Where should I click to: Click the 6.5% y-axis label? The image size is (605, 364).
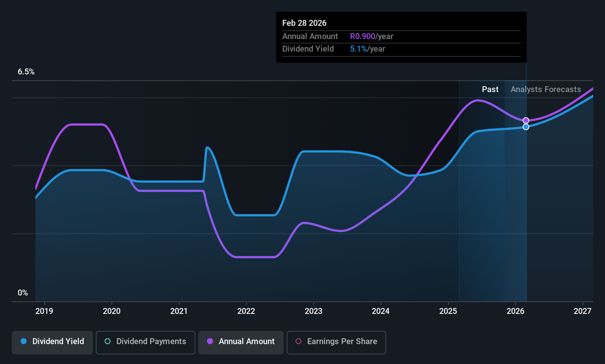26,72
